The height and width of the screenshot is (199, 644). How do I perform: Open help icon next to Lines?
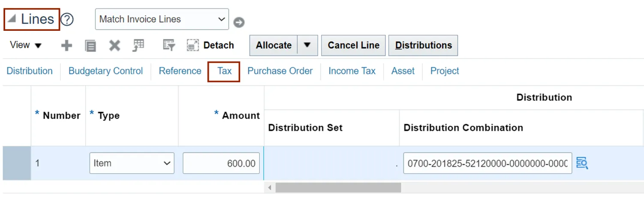[x=67, y=19]
